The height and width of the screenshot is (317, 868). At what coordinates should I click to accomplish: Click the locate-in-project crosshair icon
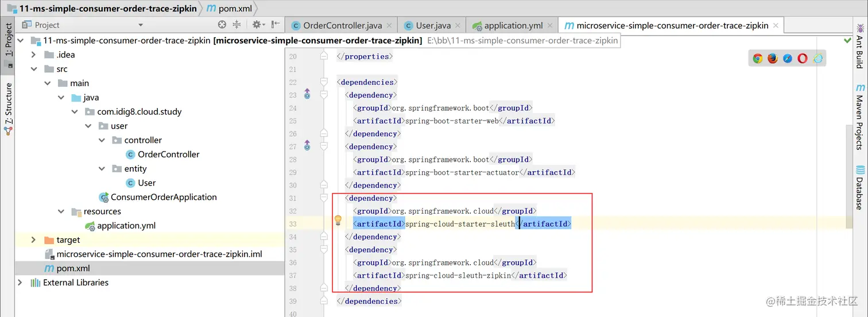coord(222,25)
